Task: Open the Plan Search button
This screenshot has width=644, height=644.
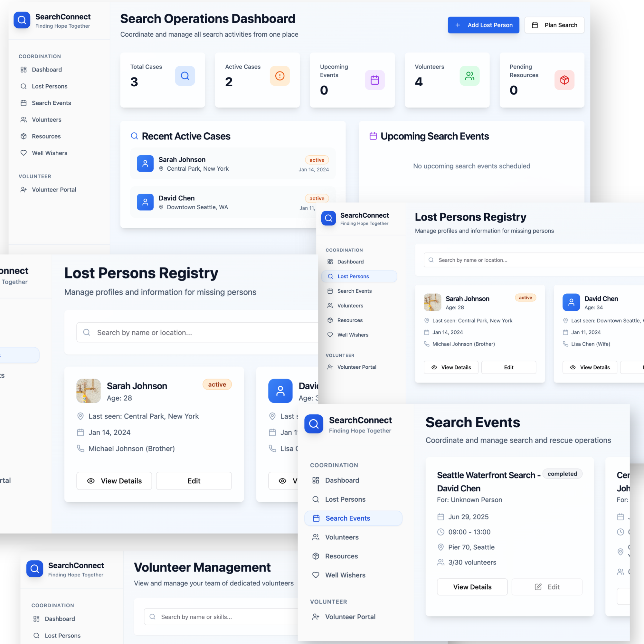Action: click(554, 25)
